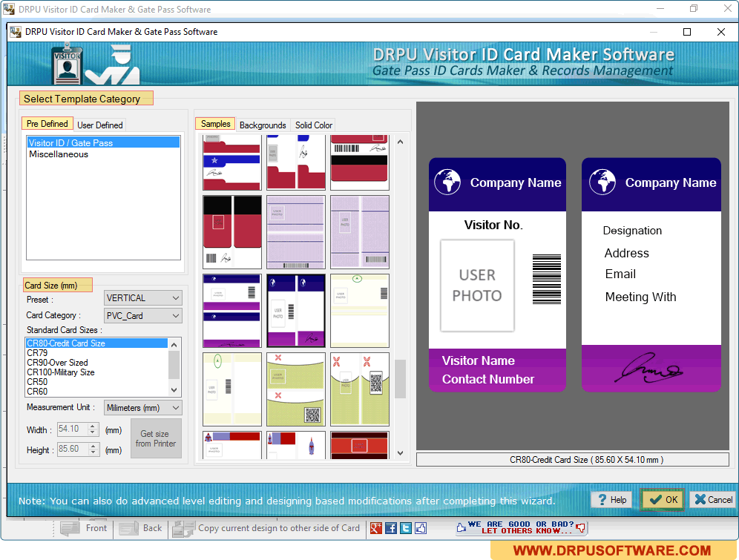Choose the navy and purple horizontal sample template
This screenshot has height=560, width=739.
(232, 311)
